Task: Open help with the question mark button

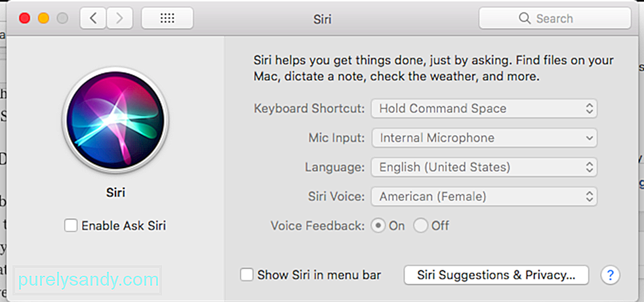Action: [x=611, y=275]
